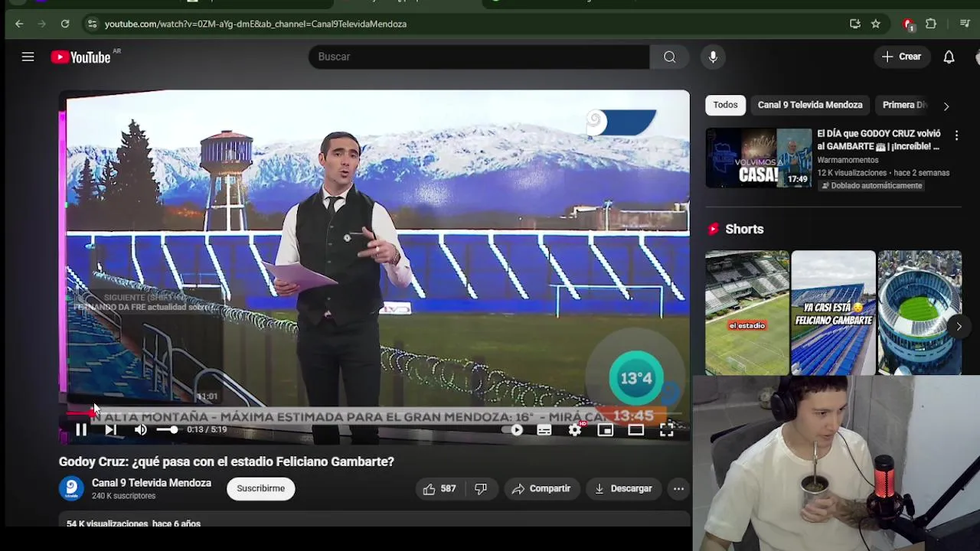Skip to the next video

(110, 430)
